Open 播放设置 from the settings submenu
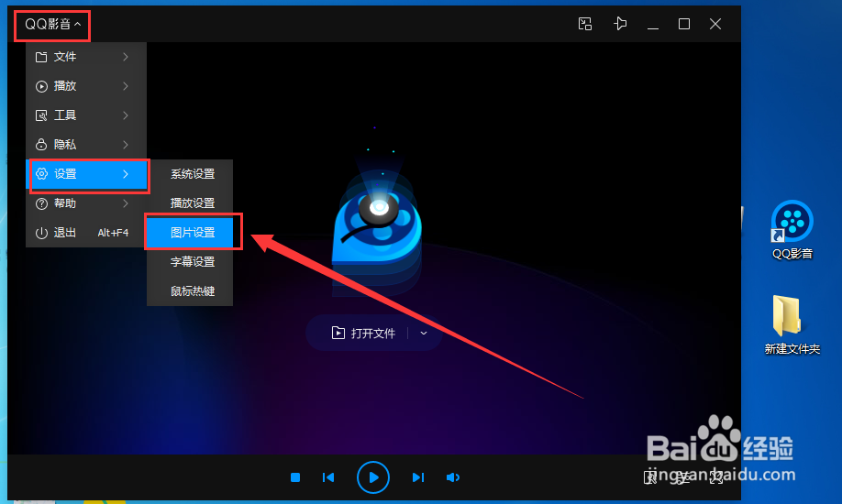Image resolution: width=842 pixels, height=504 pixels. (x=190, y=203)
